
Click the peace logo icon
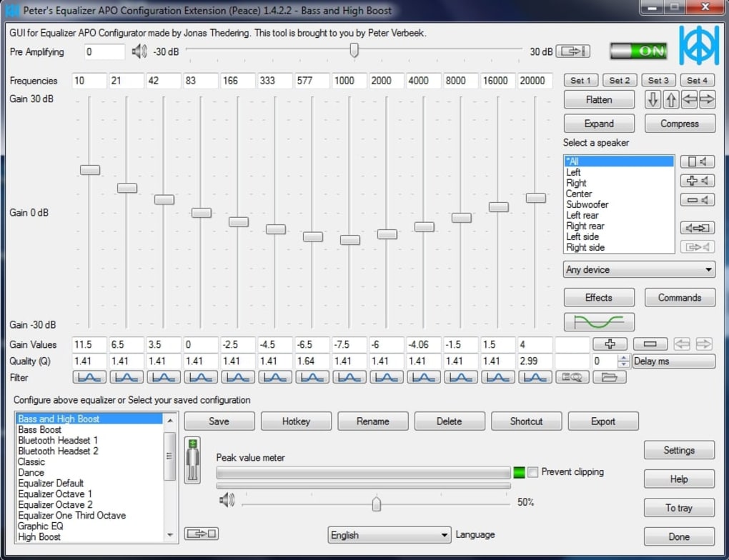tap(698, 46)
